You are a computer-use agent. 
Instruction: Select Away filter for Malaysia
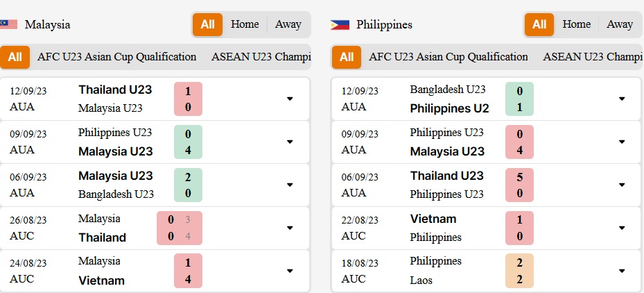coord(288,24)
